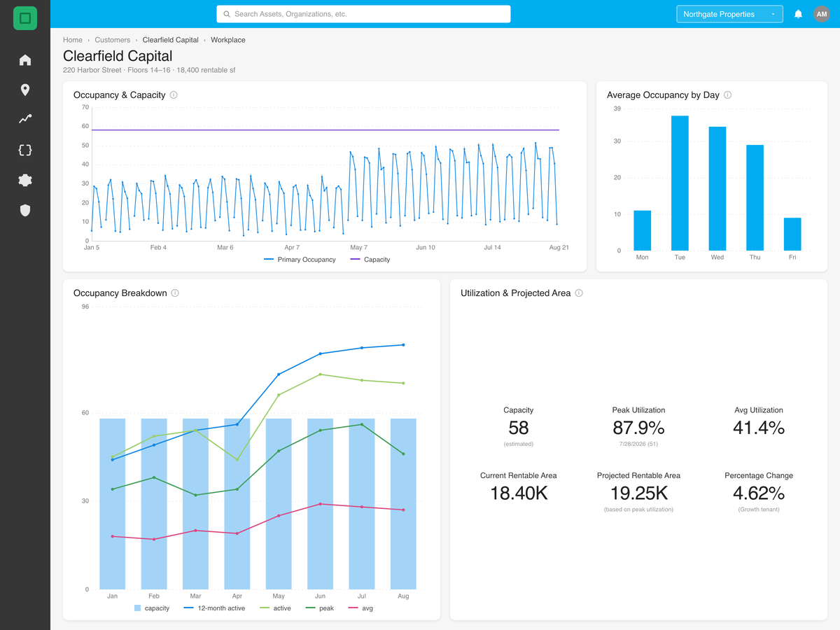Show info for Occupancy Breakdown

(175, 293)
